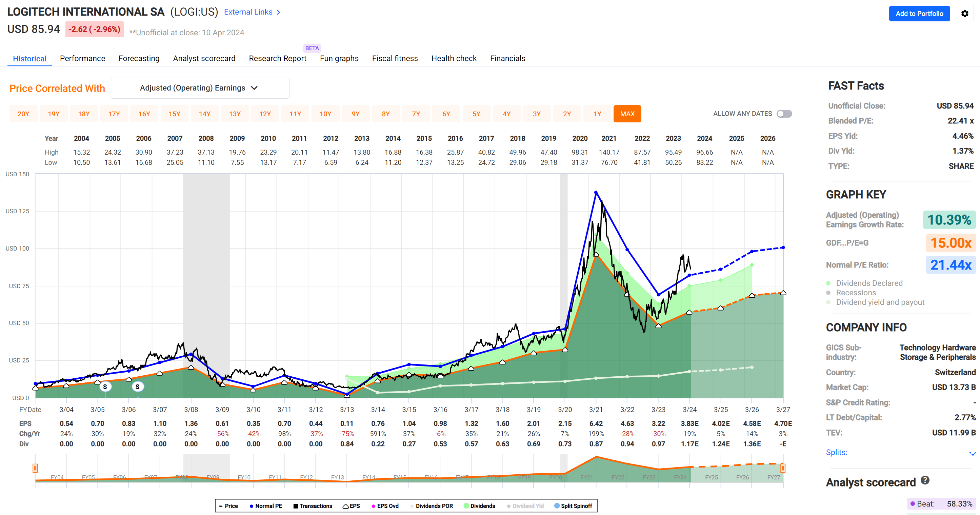Click the EPS Ovd legend dot
The width and height of the screenshot is (980, 515).
[x=374, y=506]
